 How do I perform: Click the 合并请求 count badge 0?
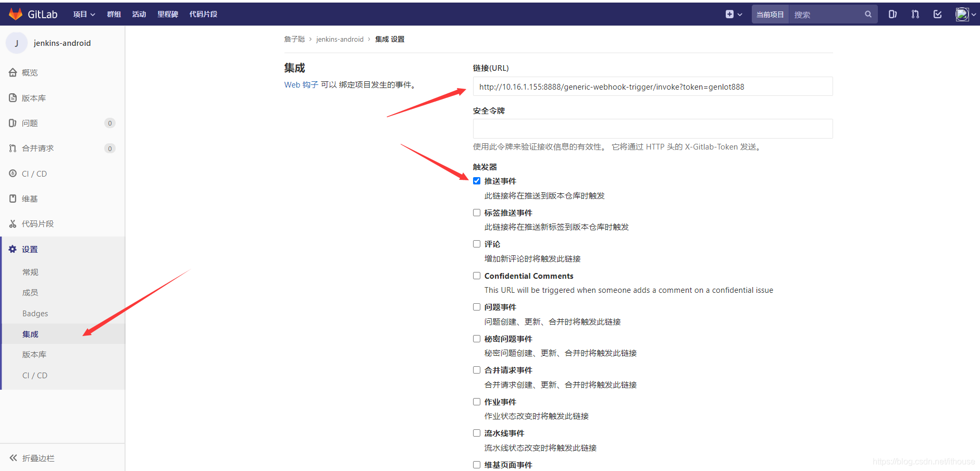[110, 148]
